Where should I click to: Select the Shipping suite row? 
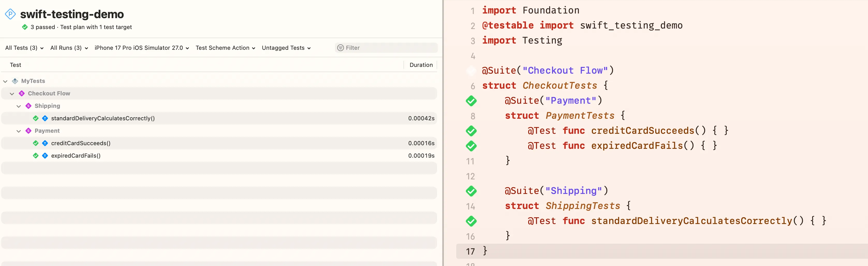pyautogui.click(x=219, y=106)
